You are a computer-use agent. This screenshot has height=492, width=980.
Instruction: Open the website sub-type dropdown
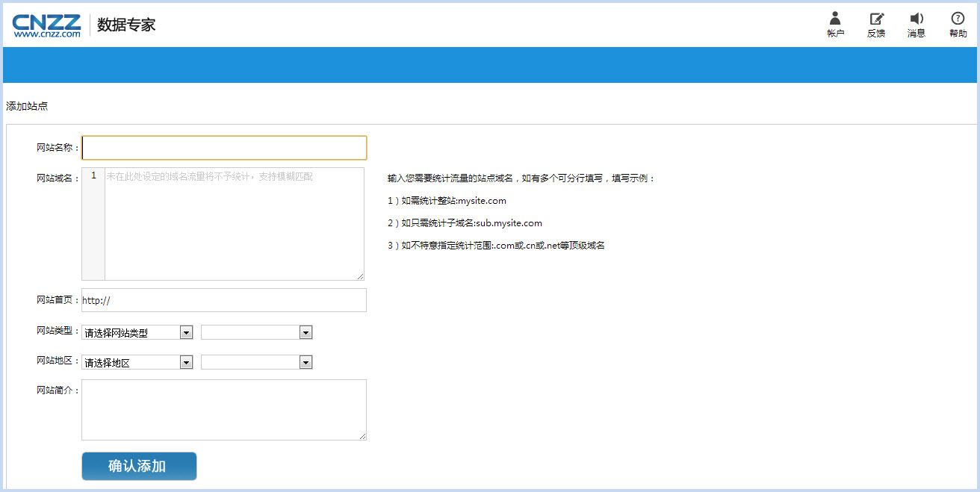[256, 332]
